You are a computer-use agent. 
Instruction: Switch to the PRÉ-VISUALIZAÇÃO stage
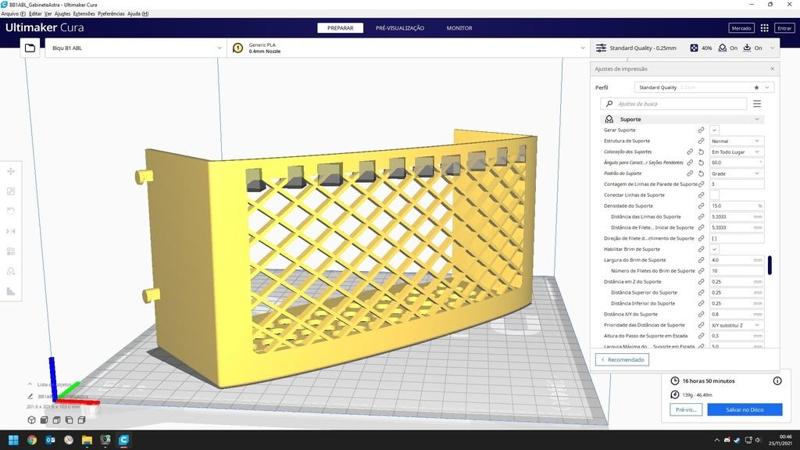pos(400,28)
